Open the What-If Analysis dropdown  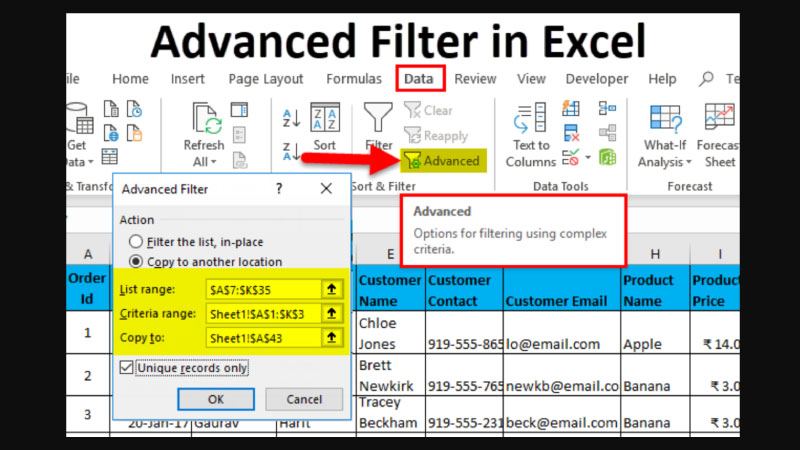click(x=663, y=162)
